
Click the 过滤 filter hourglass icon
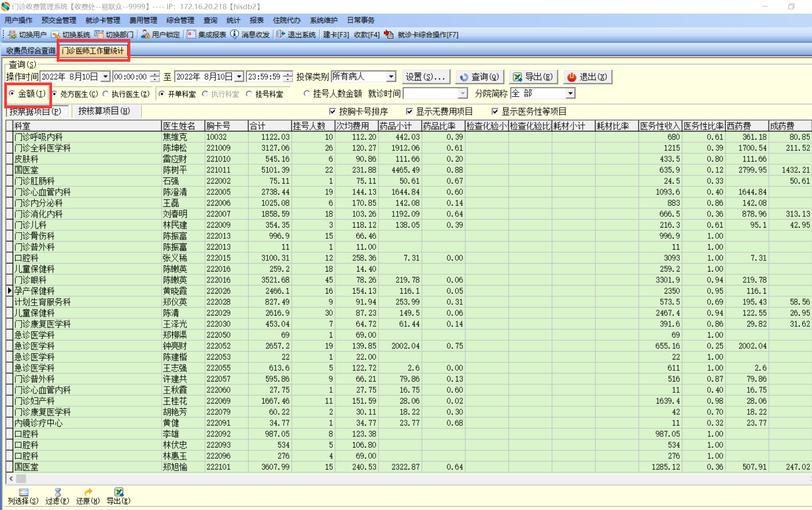click(x=57, y=492)
